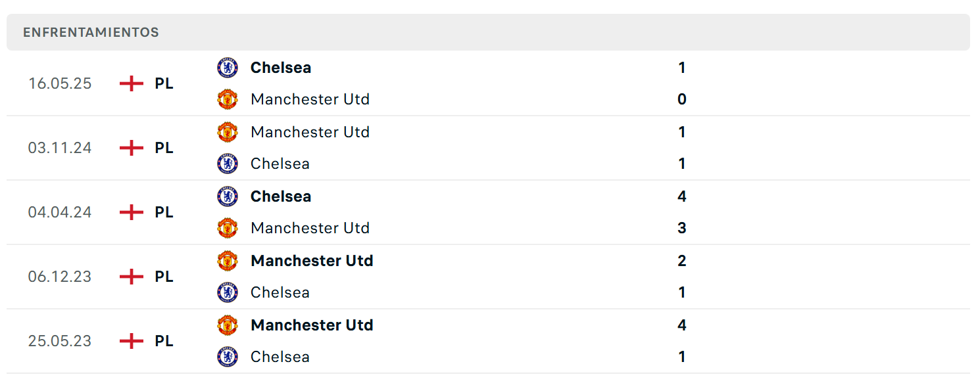Click the Manchester Utd crest in the 03.11.24 match
This screenshot has width=980, height=385.
pyautogui.click(x=228, y=132)
